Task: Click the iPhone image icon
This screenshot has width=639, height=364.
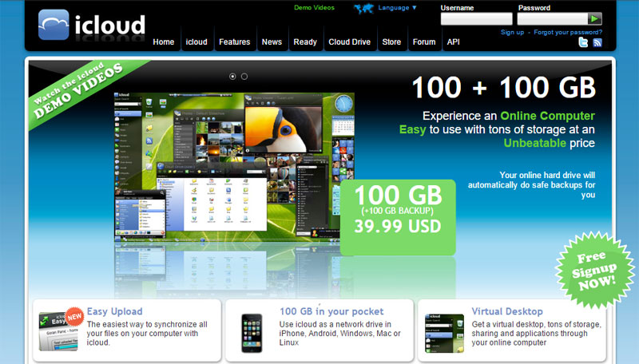Action: click(252, 333)
